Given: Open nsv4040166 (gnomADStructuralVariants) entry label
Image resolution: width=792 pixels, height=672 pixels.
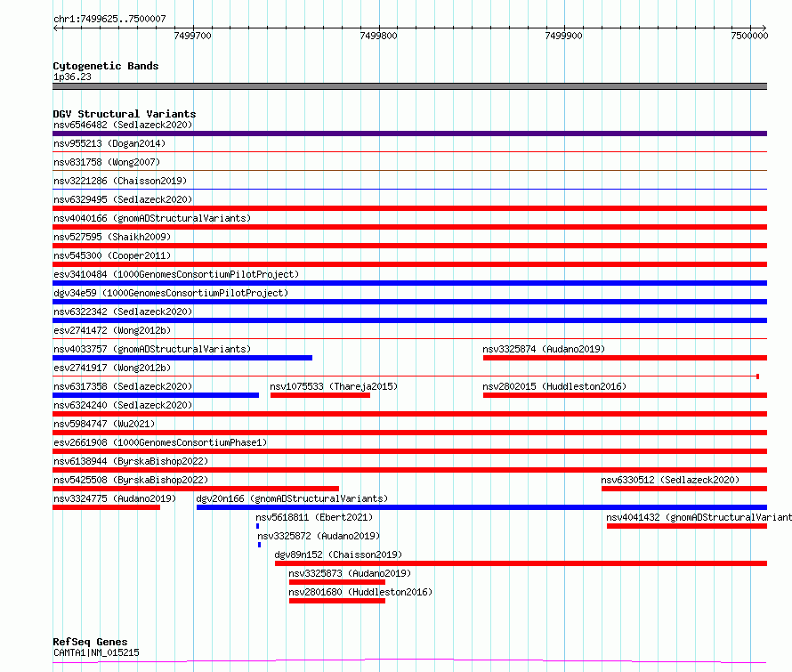Looking at the screenshot, I should click(152, 218).
